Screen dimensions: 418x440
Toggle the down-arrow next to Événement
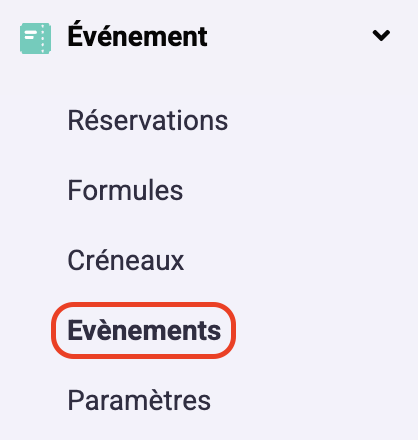[x=381, y=35]
